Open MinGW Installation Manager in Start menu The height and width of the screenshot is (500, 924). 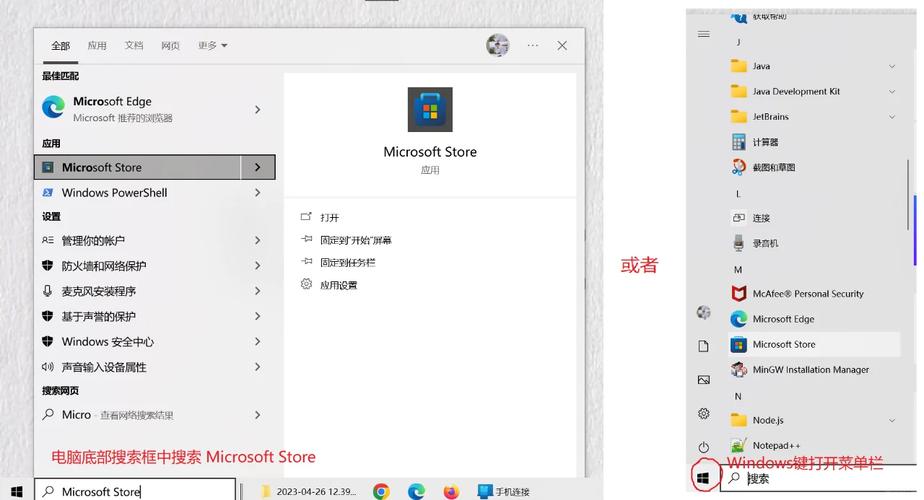[x=814, y=370]
